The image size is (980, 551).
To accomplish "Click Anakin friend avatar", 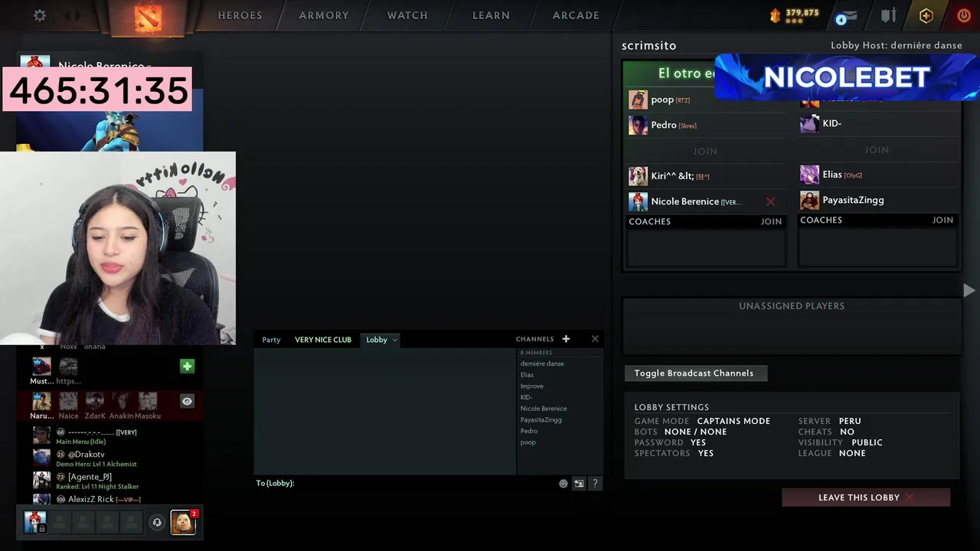I will coord(121,402).
